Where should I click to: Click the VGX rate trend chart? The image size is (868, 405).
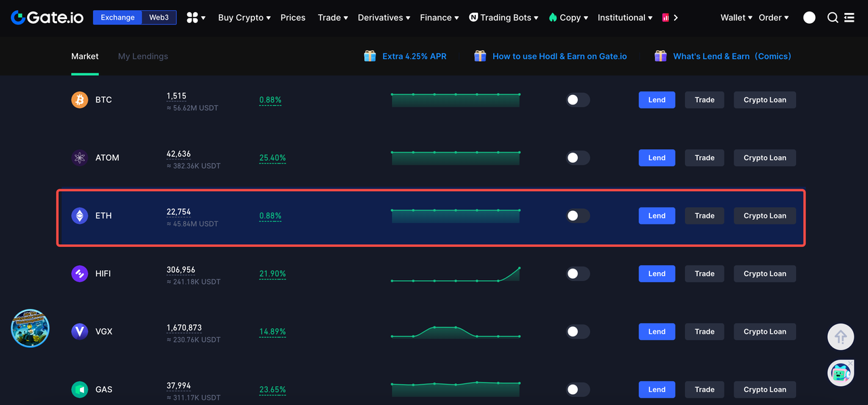point(455,332)
